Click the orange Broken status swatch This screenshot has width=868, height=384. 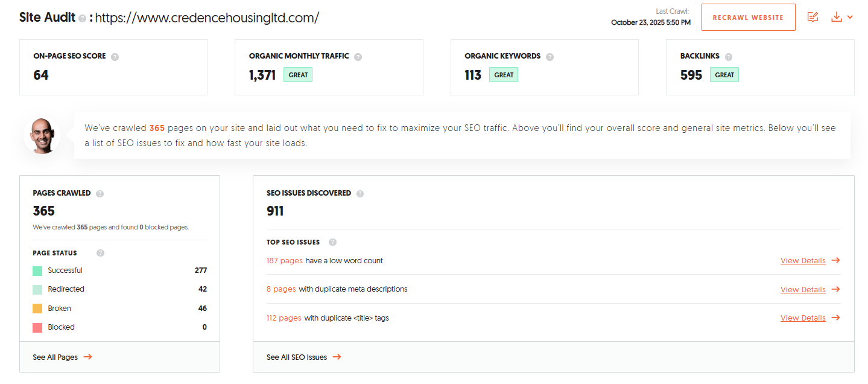point(37,309)
